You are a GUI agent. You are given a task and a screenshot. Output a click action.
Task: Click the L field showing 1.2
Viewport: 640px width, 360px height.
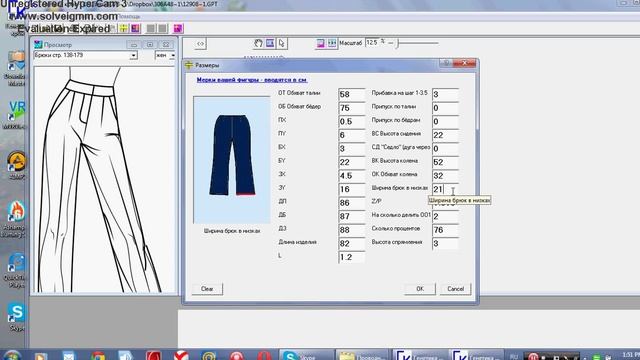coord(351,257)
